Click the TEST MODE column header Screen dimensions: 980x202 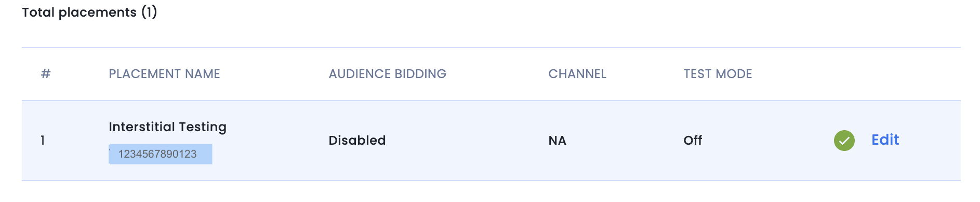coord(718,74)
